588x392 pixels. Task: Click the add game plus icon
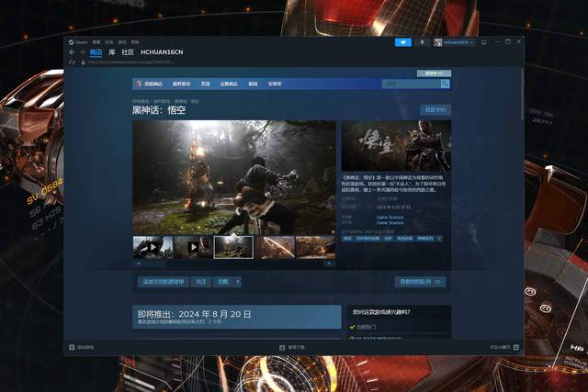coord(72,348)
